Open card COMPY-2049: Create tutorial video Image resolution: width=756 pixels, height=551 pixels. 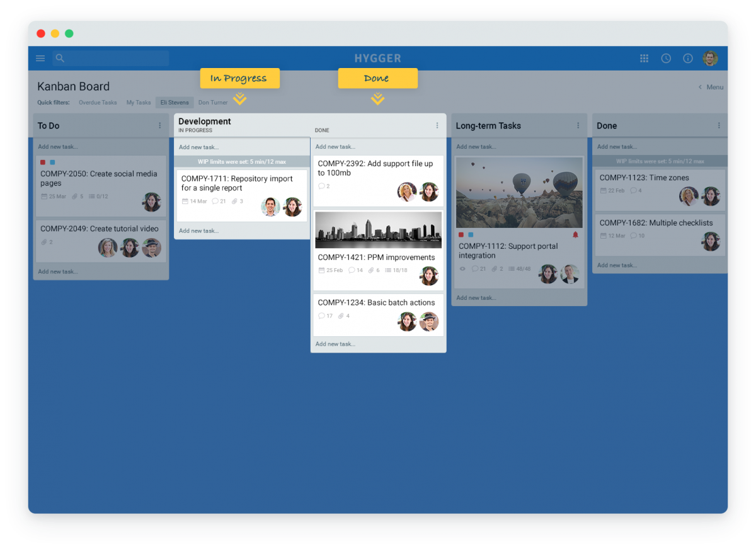pyautogui.click(x=101, y=241)
